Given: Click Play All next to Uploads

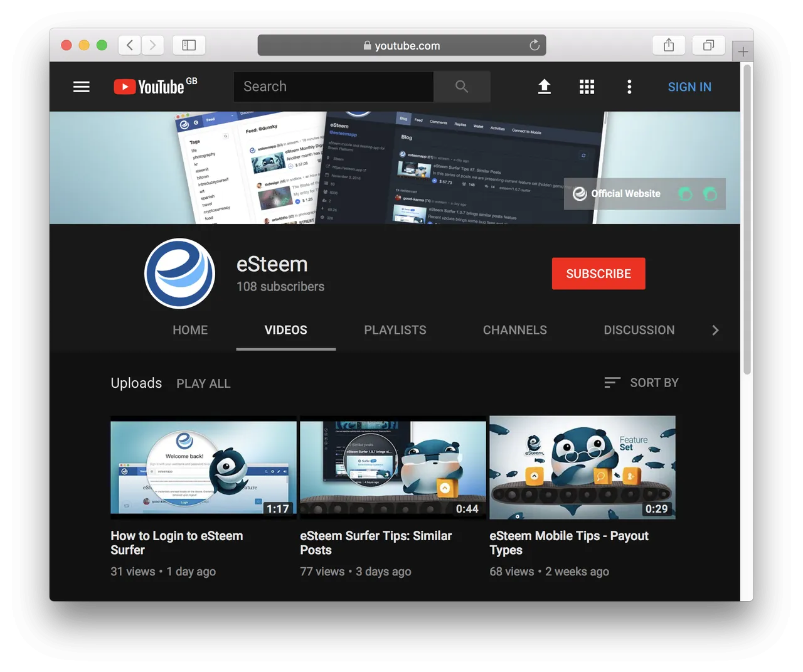Looking at the screenshot, I should (x=203, y=383).
